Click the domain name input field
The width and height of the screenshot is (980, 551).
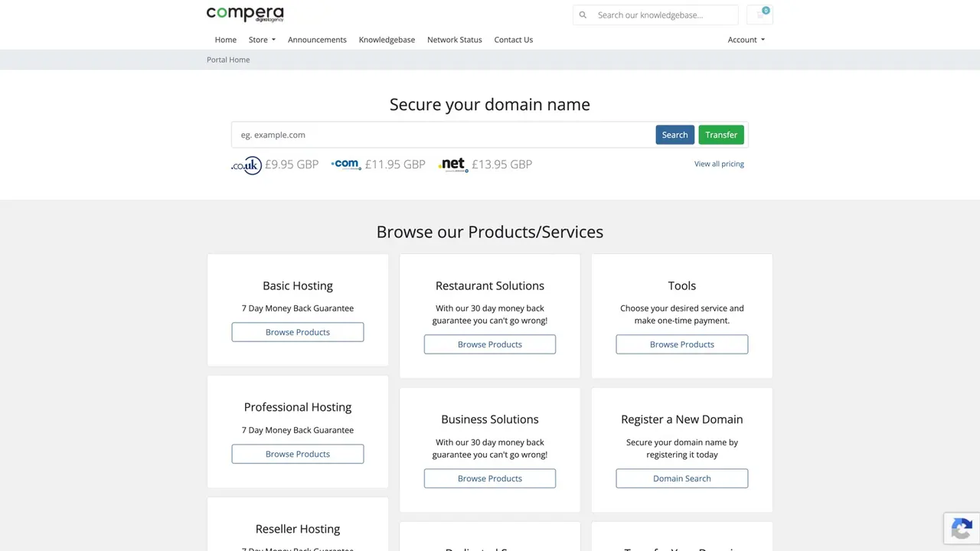(x=443, y=135)
